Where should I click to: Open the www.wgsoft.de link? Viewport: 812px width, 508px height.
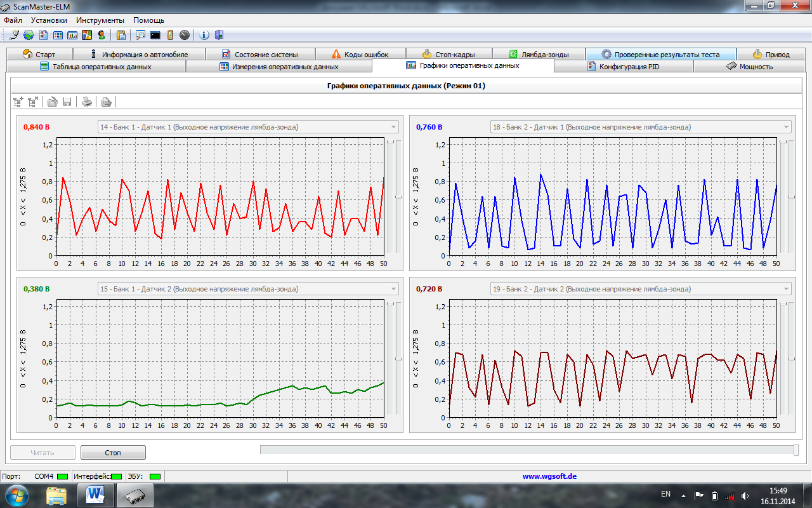click(x=549, y=476)
